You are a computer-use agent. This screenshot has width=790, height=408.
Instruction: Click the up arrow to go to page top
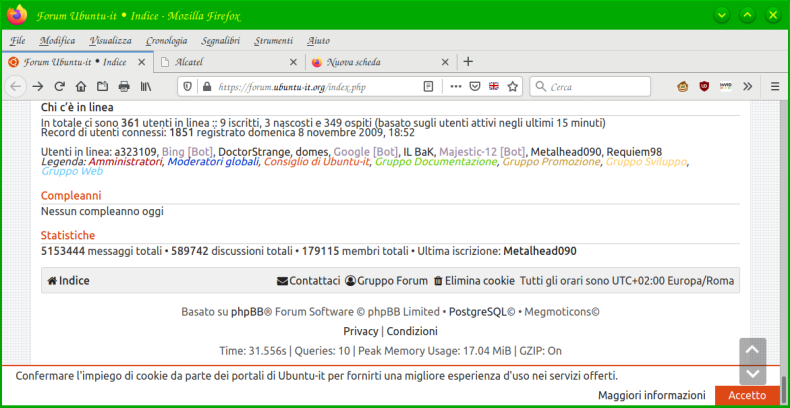pyautogui.click(x=752, y=350)
